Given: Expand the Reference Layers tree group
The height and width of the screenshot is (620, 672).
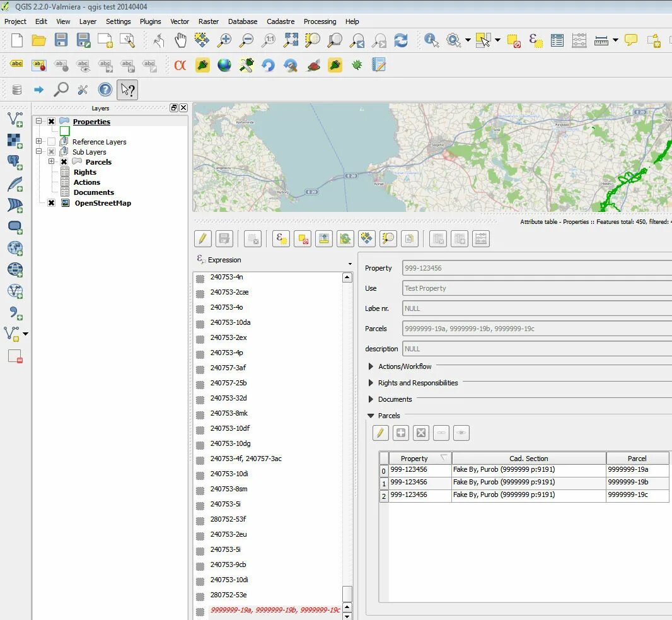Looking at the screenshot, I should (39, 142).
